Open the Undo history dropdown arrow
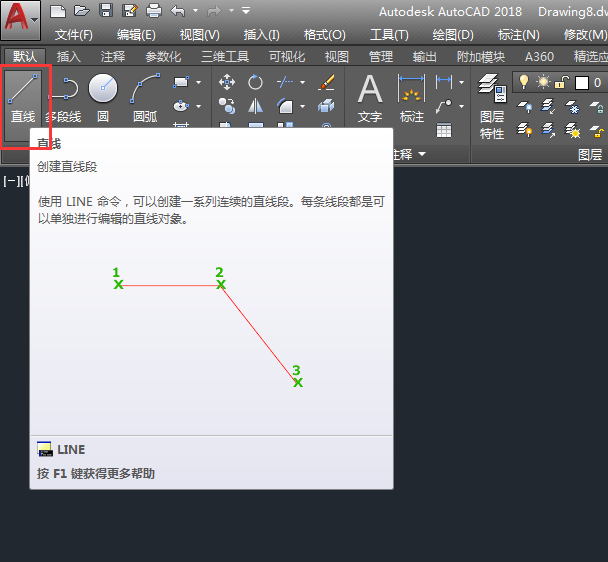Viewport: 608px width, 562px height. point(195,11)
